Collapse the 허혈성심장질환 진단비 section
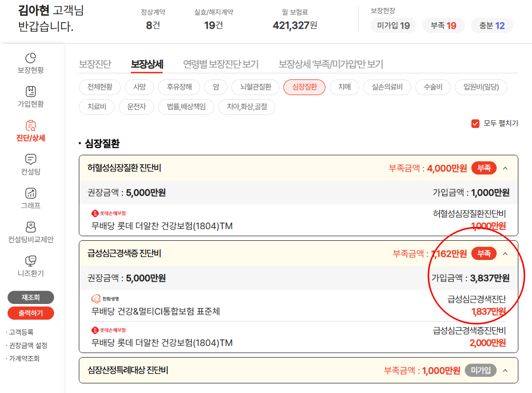 coord(506,168)
